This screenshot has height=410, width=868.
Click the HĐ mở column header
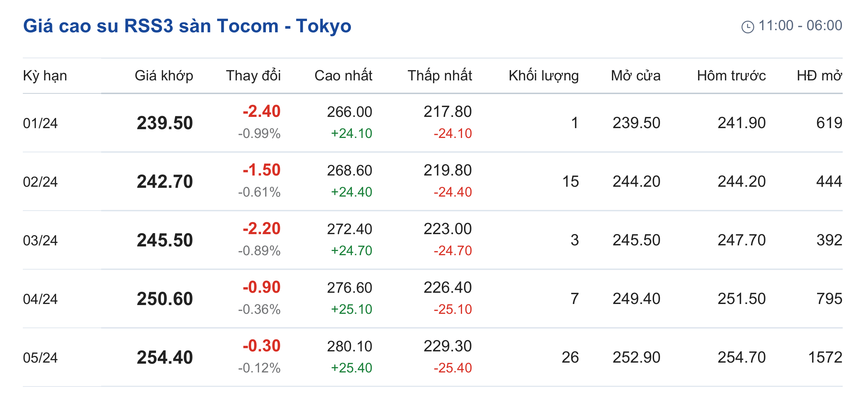(x=819, y=76)
